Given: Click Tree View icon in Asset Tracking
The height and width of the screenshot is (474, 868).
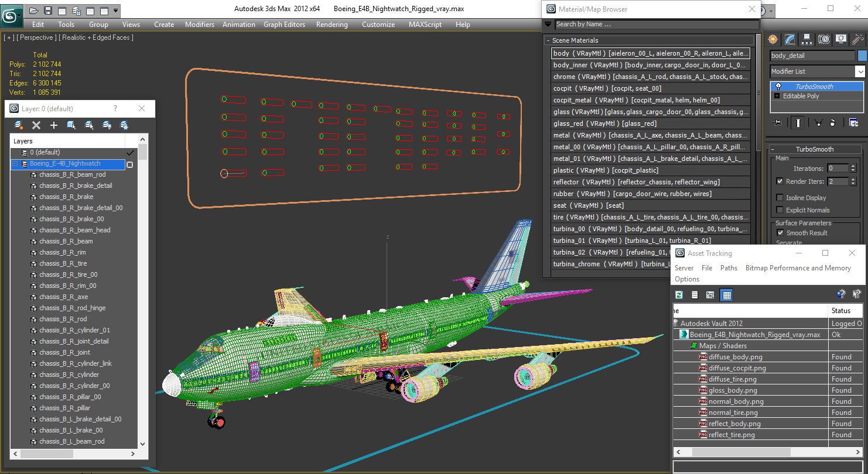Looking at the screenshot, I should point(710,295).
